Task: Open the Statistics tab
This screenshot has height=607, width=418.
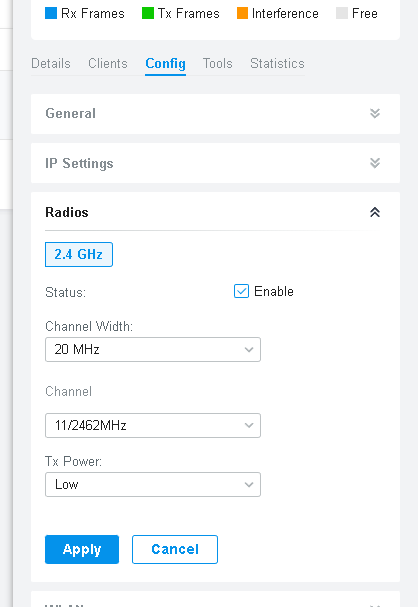Action: [277, 63]
